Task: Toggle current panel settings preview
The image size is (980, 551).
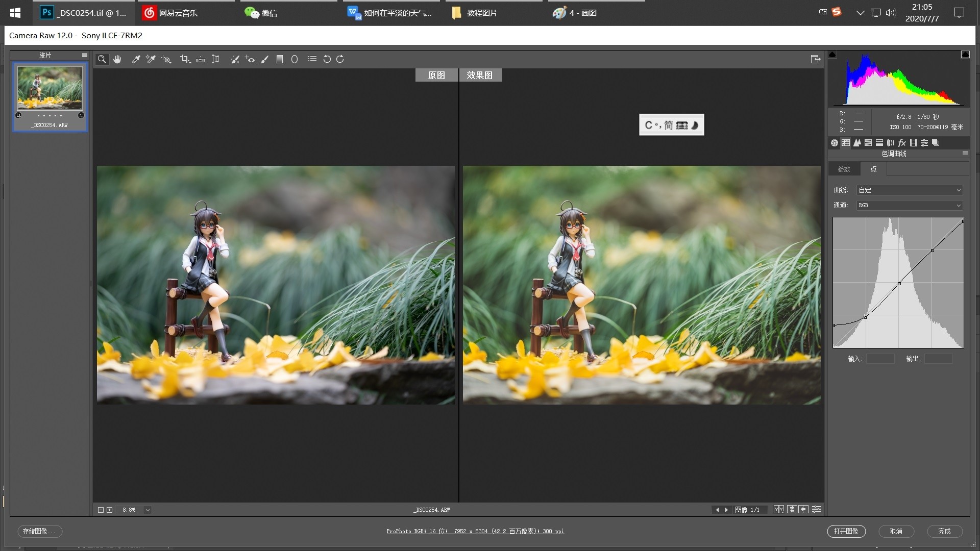Action: tap(817, 509)
